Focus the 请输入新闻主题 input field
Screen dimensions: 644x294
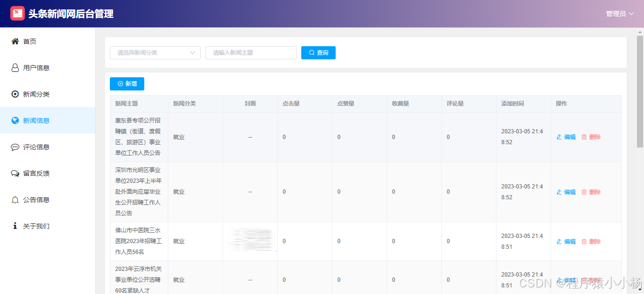pos(251,53)
